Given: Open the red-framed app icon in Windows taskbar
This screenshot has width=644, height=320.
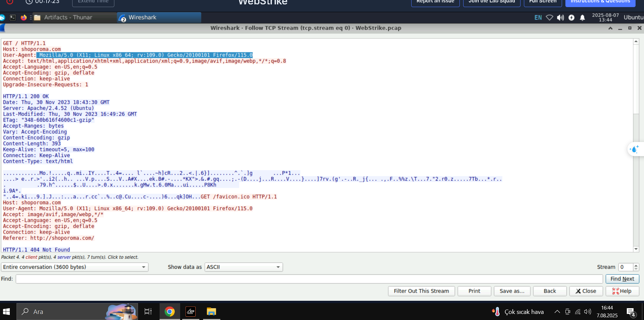Looking at the screenshot, I should [x=191, y=312].
